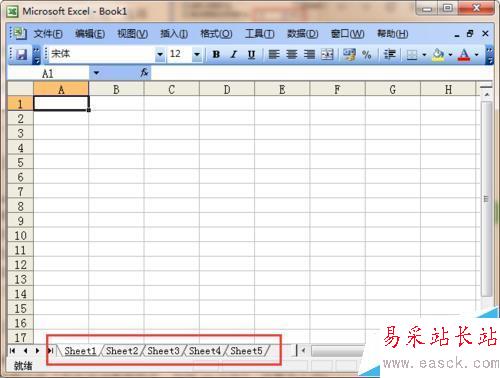The height and width of the screenshot is (378, 500).
Task: Click the Select All corner box
Action: pyautogui.click(x=20, y=89)
